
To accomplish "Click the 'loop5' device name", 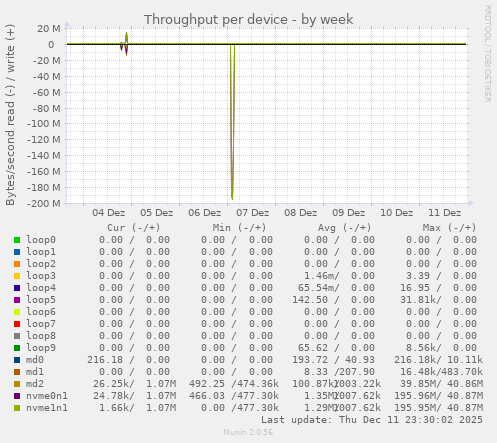I will [x=41, y=300].
